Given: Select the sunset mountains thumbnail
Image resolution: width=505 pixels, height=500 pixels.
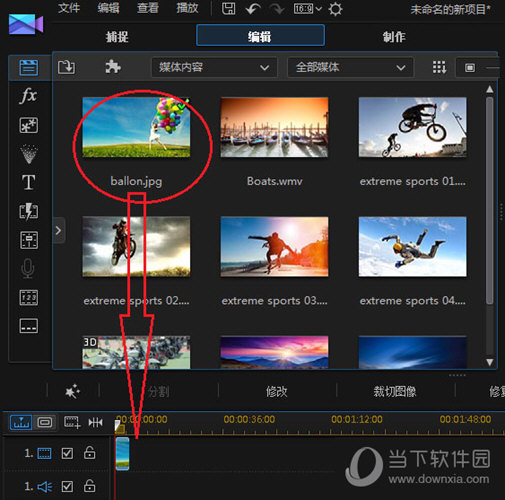Looking at the screenshot, I should coord(274,352).
